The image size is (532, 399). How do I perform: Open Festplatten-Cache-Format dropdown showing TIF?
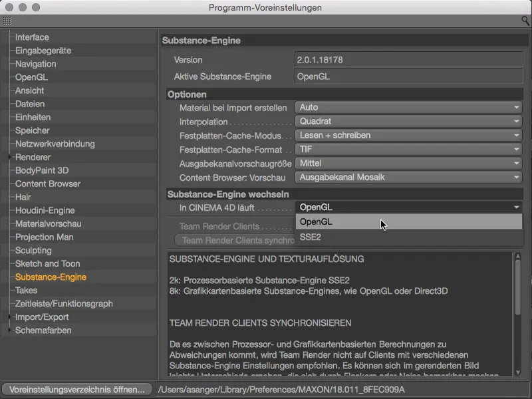click(x=408, y=149)
